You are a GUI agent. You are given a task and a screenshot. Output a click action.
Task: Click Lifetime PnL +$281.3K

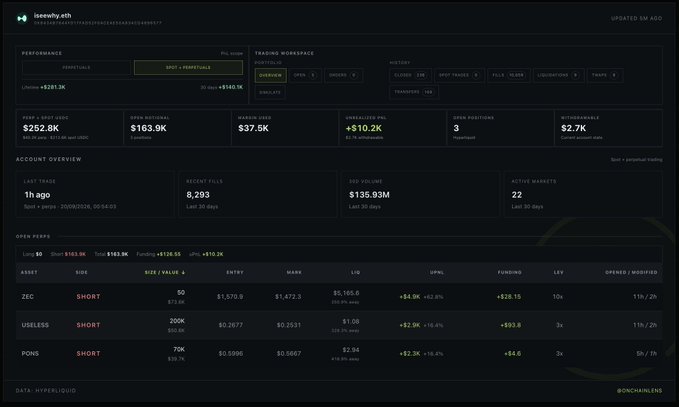53,87
